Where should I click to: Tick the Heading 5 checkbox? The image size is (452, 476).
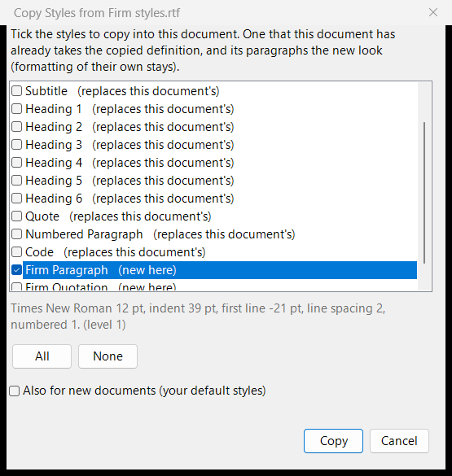[x=17, y=181]
